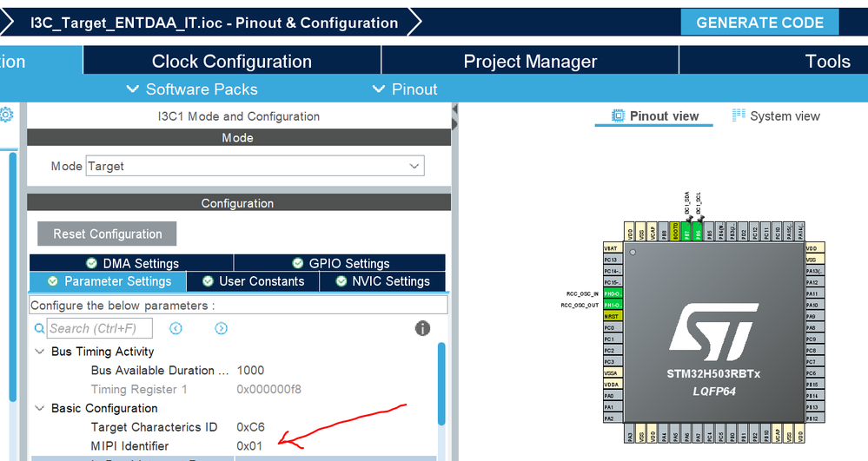Click the VSSA pin

tap(613, 373)
